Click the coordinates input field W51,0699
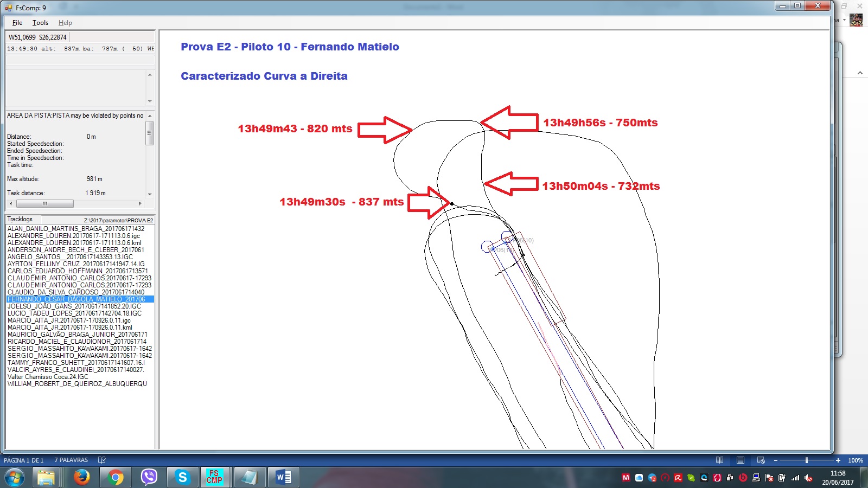 [37, 37]
